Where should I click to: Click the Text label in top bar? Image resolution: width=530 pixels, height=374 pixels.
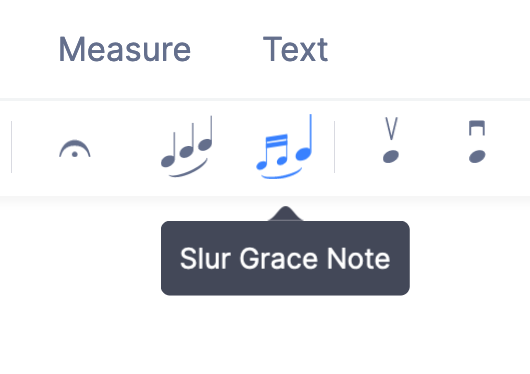(x=295, y=49)
